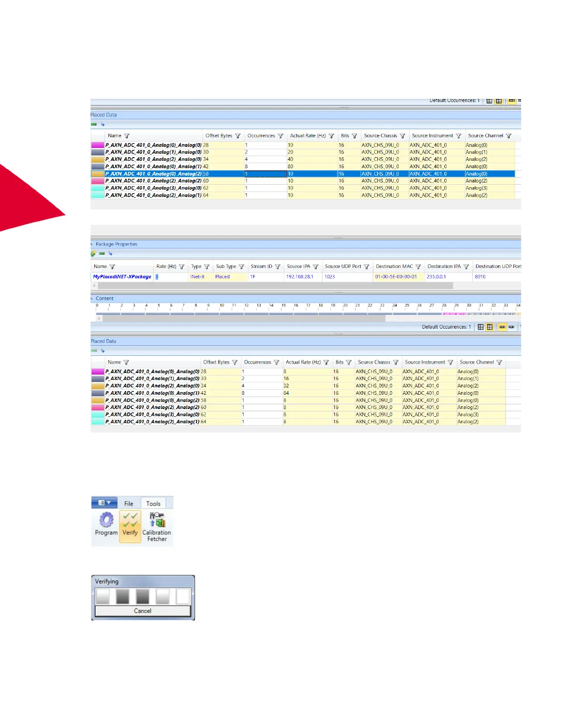Open Destination IPA column filter
The height and width of the screenshot is (728, 563).
466,267
